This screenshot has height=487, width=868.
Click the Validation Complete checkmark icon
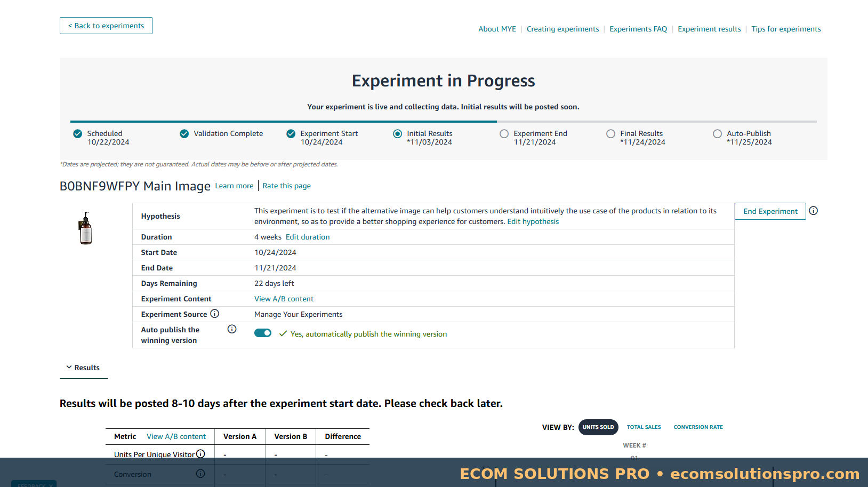coord(184,134)
